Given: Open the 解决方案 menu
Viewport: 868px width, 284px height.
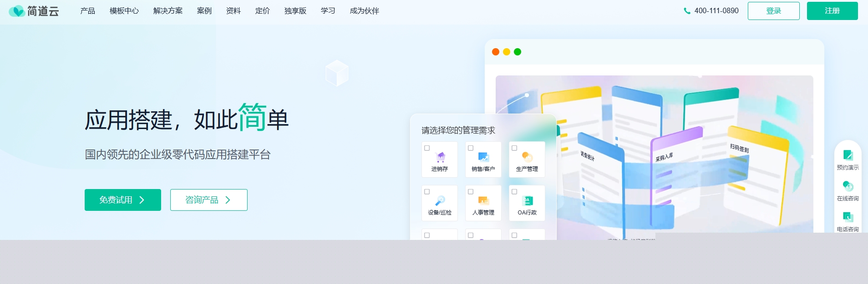Looking at the screenshot, I should pos(168,11).
